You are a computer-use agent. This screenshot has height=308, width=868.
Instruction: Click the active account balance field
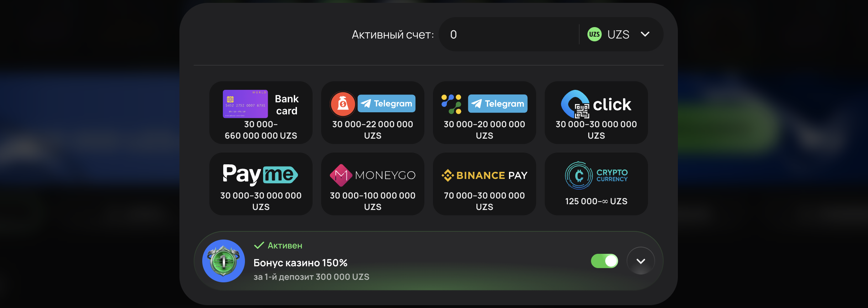509,35
